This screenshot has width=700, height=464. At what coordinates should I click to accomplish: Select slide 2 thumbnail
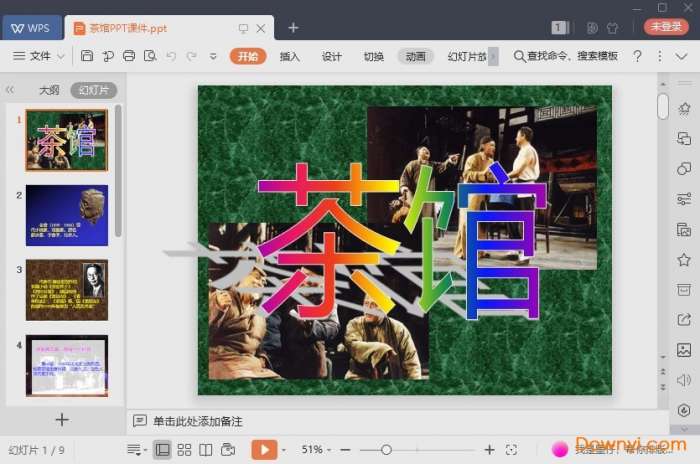[67, 215]
